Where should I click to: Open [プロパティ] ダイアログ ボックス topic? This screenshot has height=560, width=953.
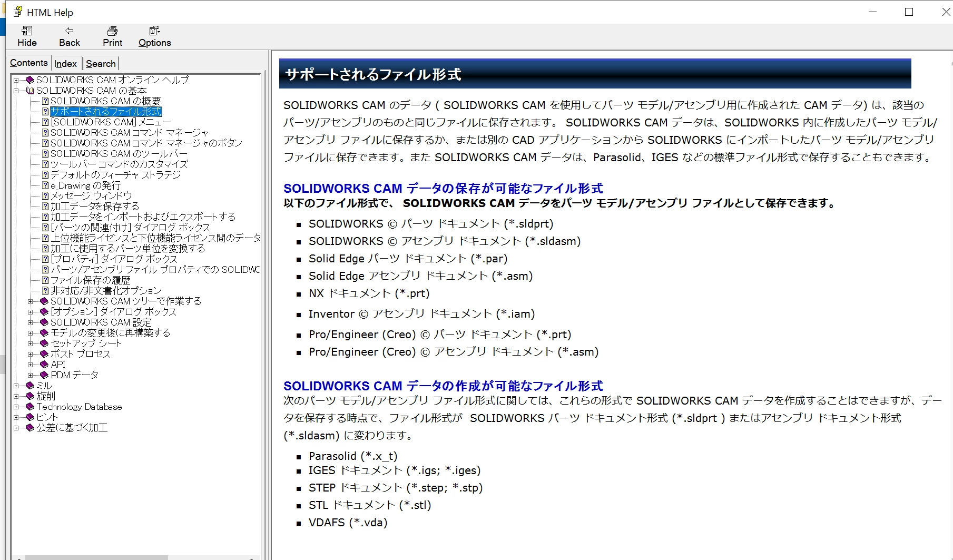114,259
